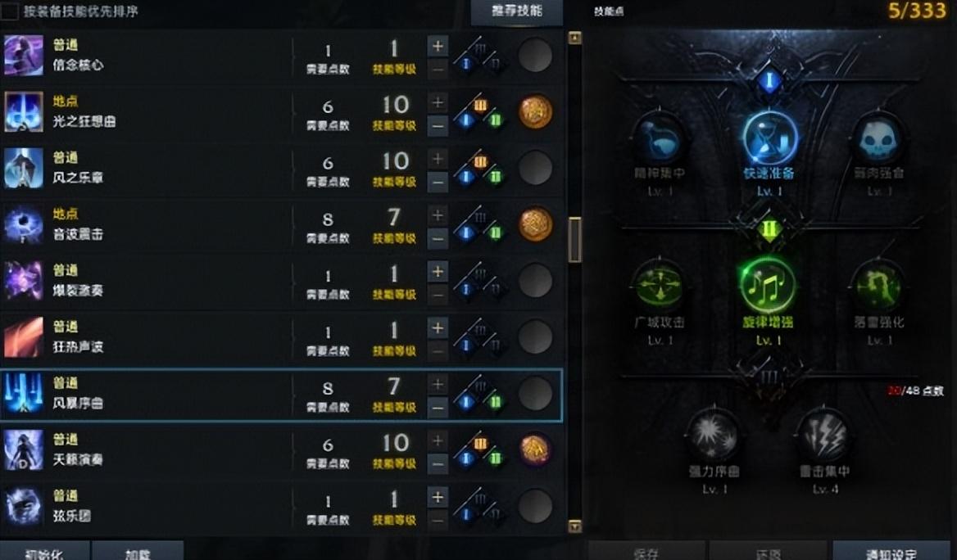Raise 爆裂激奏 skill level with plus button
The width and height of the screenshot is (957, 560).
coord(438,272)
